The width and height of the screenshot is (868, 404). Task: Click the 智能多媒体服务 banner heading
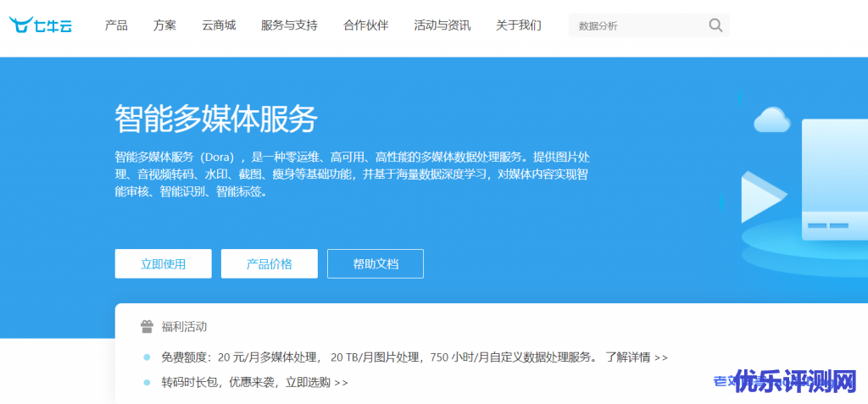click(215, 119)
